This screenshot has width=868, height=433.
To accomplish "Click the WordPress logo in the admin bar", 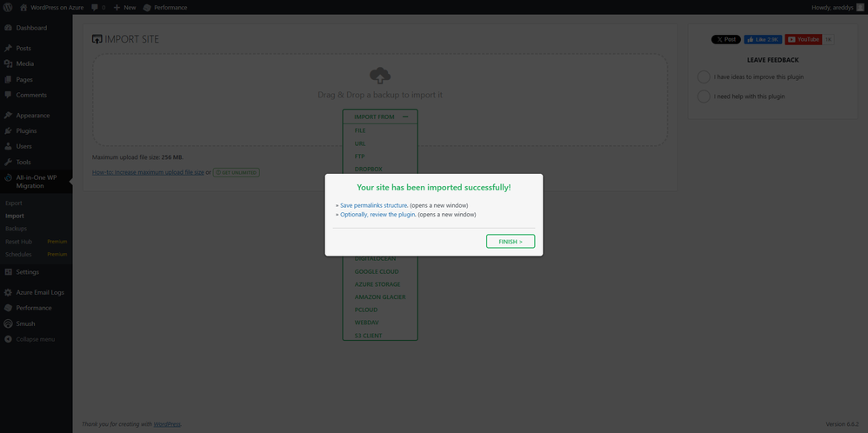I will pyautogui.click(x=8, y=7).
